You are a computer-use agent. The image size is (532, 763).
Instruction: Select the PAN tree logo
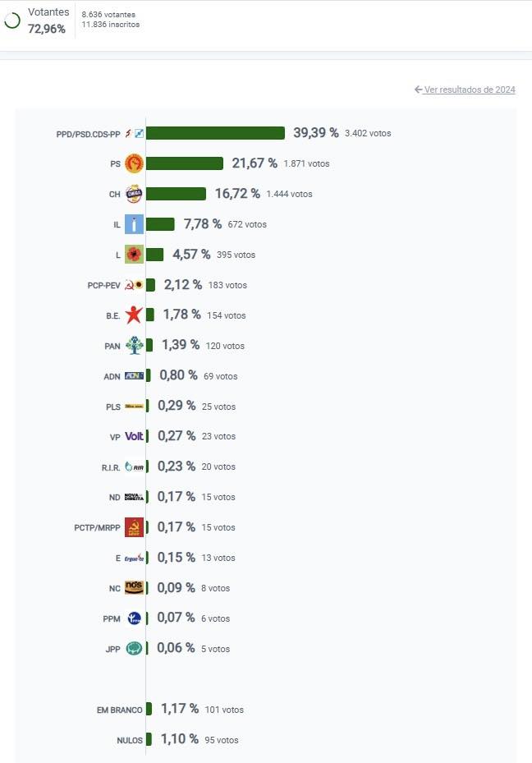pos(134,346)
